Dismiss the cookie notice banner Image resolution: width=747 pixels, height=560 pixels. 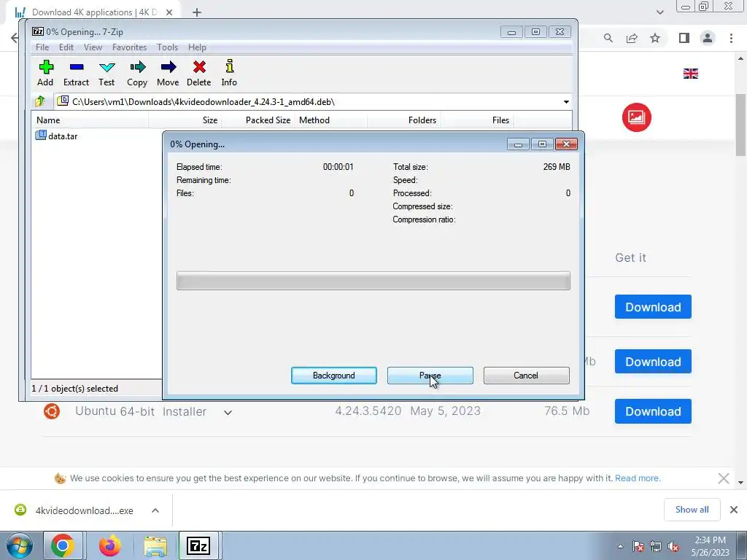tap(723, 478)
